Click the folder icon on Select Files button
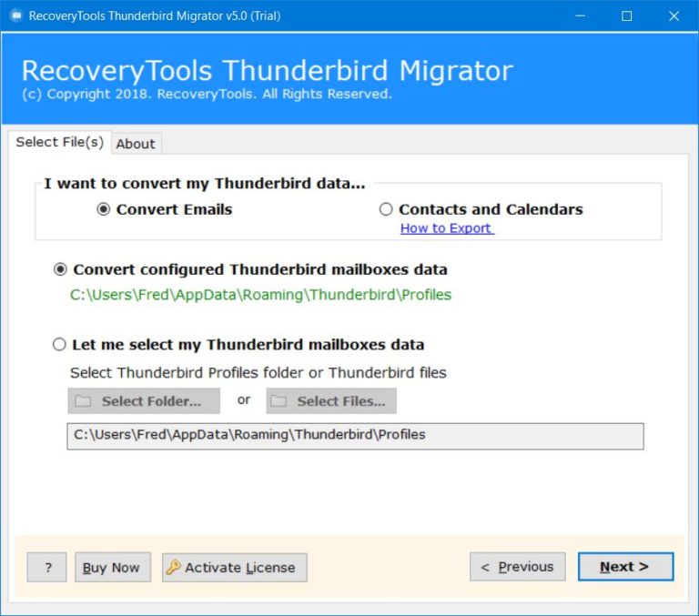The image size is (699, 616). tap(279, 401)
